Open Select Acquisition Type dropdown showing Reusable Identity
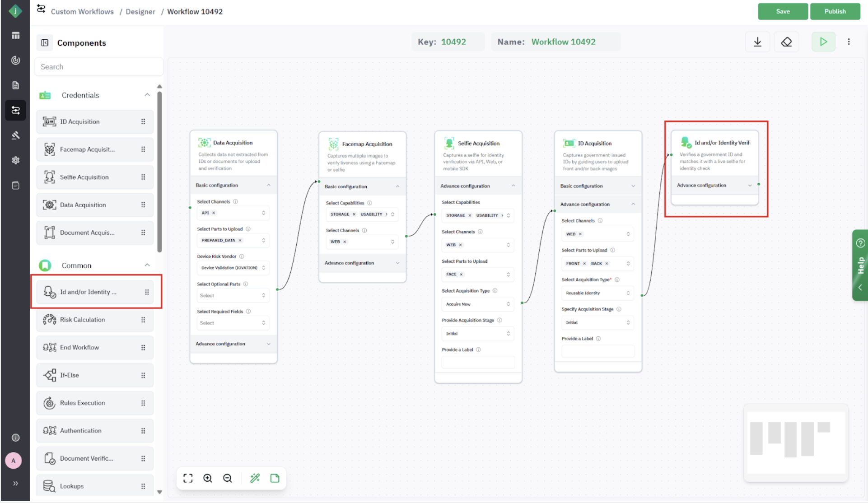Image resolution: width=868 pixels, height=503 pixels. coord(597,293)
